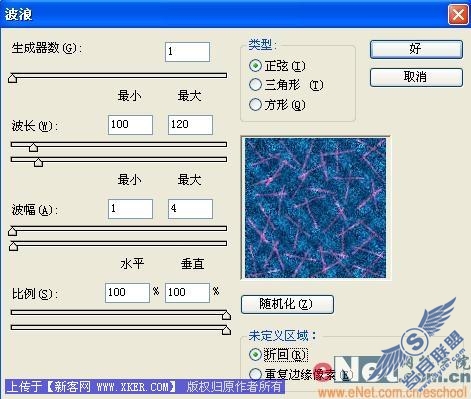
Task: Click the 生成器数 slider handle
Action: click(x=13, y=78)
